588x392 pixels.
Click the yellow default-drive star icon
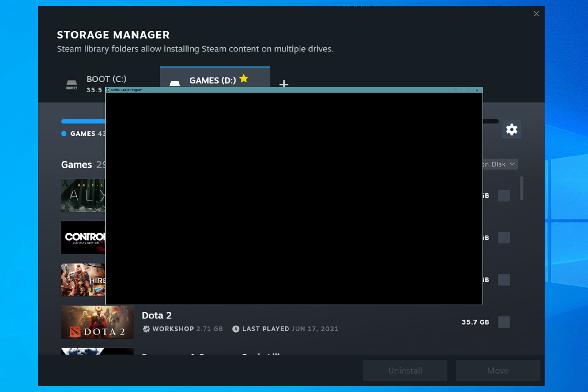[244, 79]
